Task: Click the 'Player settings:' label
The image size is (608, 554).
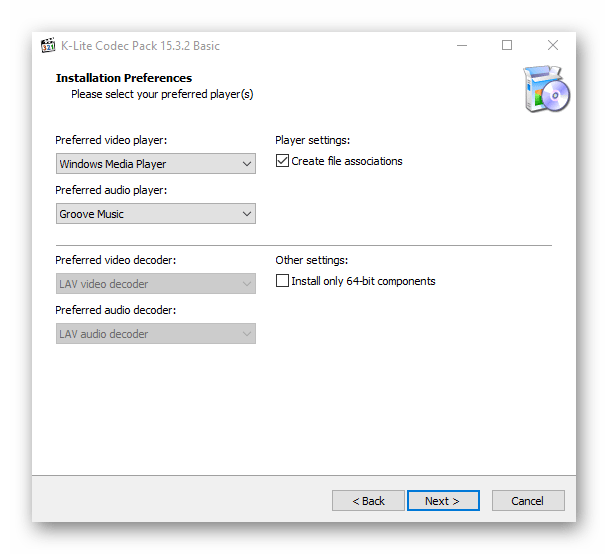Action: click(x=313, y=140)
